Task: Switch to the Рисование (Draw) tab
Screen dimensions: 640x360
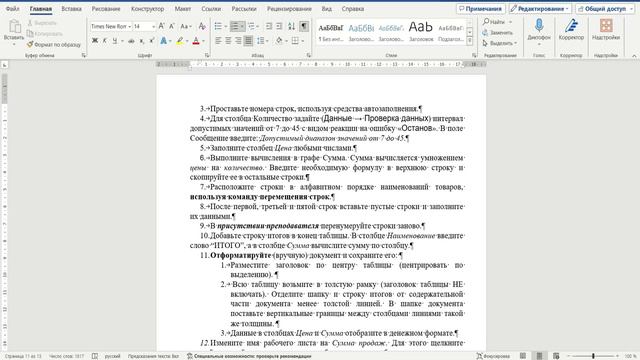Action: [106, 9]
